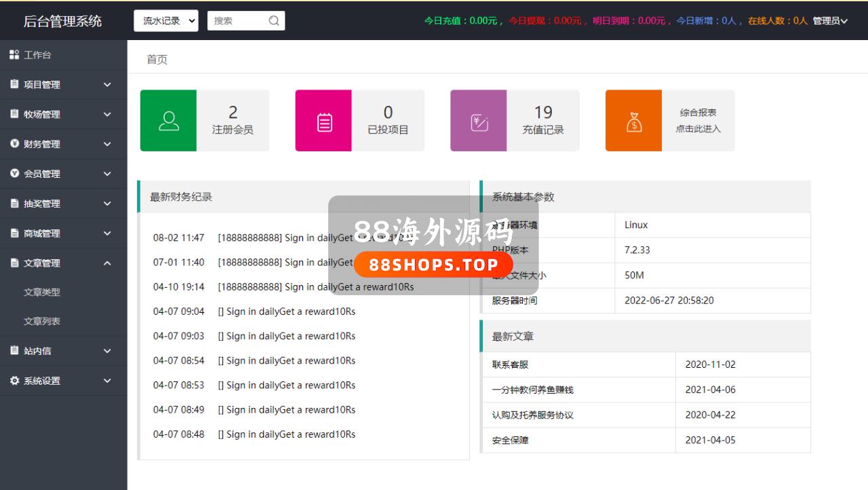
Task: Open the article 一分钟教何养鱼赚钱
Action: pos(532,390)
